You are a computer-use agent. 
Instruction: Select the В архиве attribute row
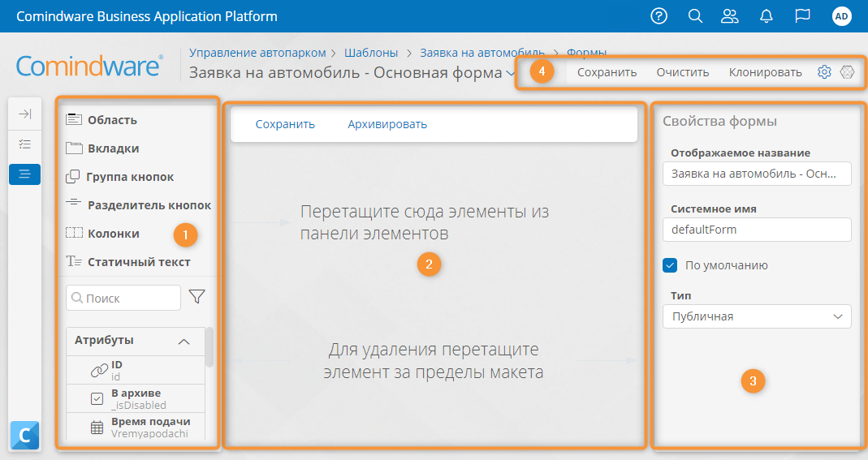pos(135,398)
